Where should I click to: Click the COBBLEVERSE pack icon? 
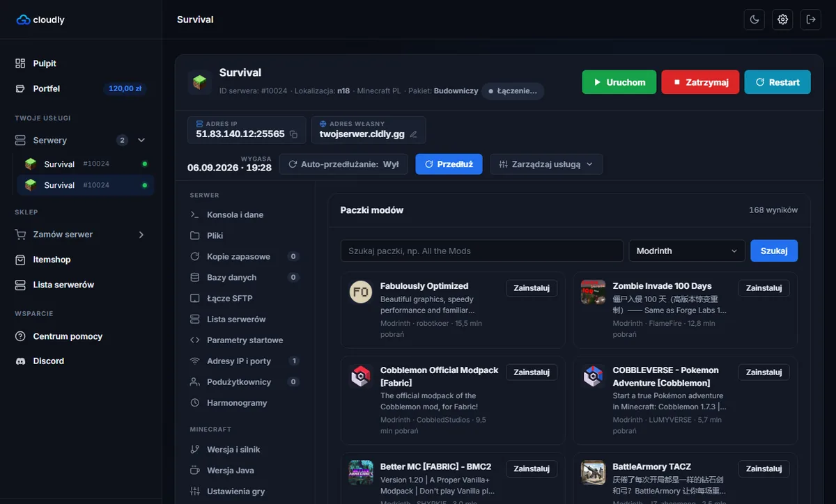pos(593,376)
